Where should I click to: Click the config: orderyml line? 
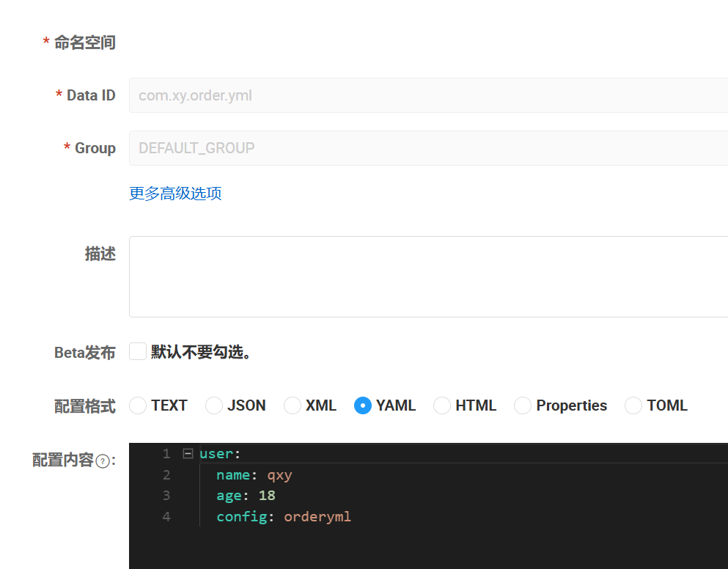point(284,516)
